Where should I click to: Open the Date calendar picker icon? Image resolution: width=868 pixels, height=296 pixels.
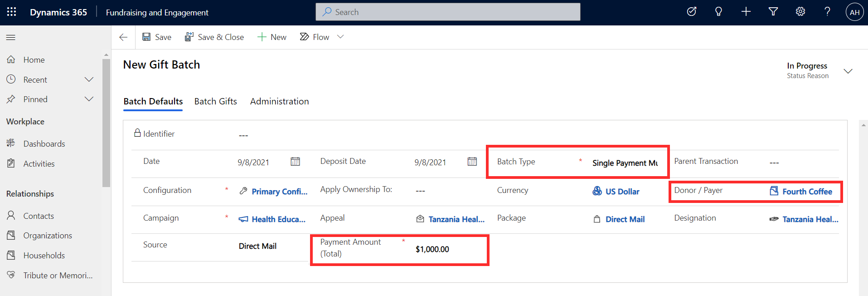pos(296,162)
